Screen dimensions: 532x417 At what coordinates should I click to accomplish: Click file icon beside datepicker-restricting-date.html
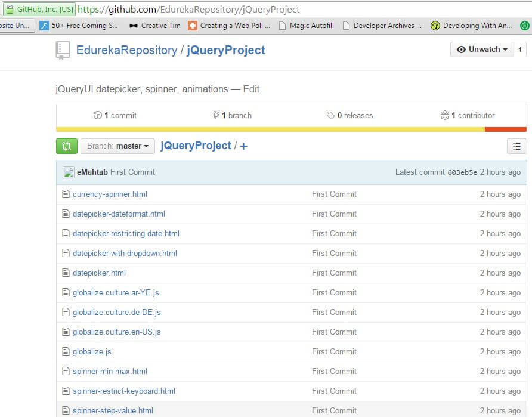click(x=66, y=233)
